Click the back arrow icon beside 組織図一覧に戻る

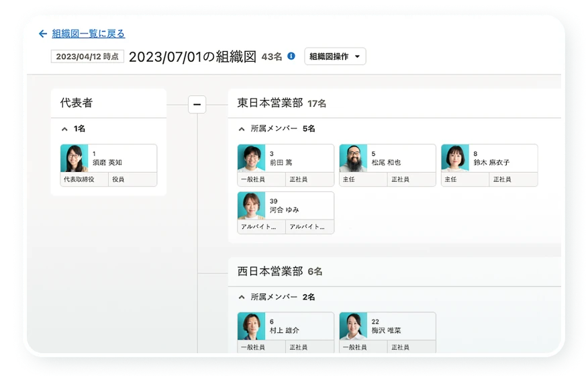click(43, 34)
